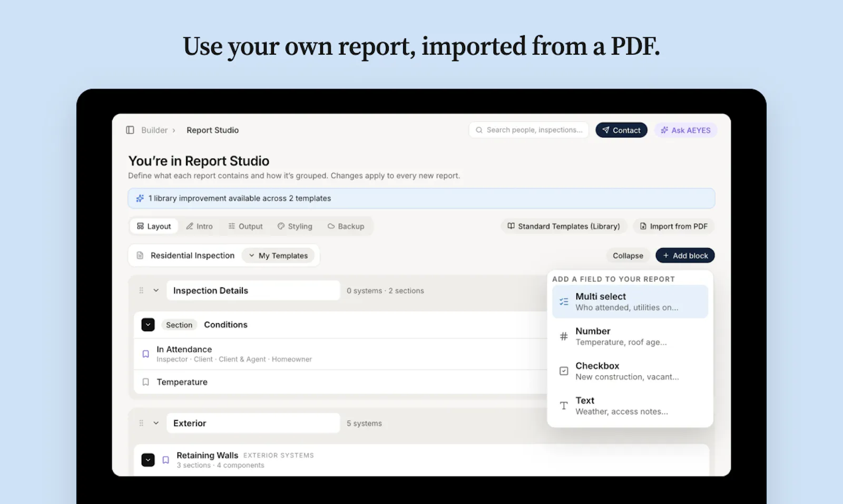The width and height of the screenshot is (843, 504).
Task: Switch to the Backup tab
Action: tap(346, 226)
